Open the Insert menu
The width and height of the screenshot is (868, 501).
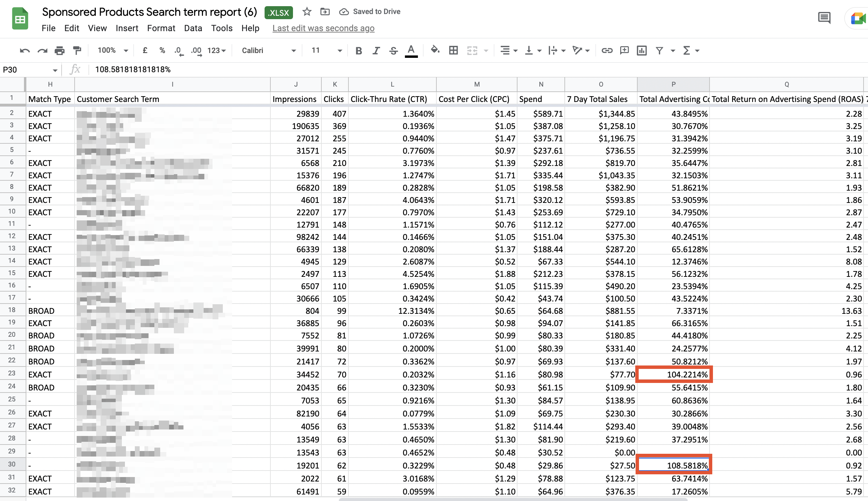coord(127,28)
